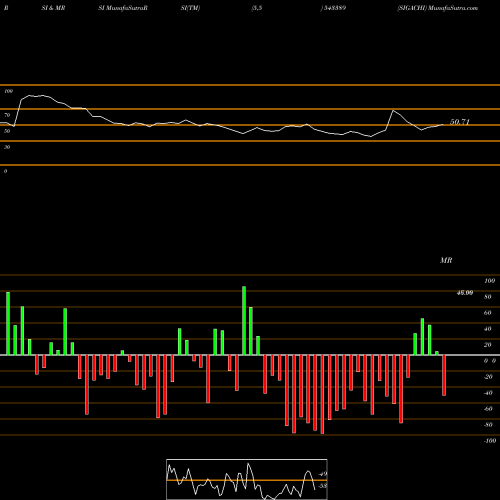The width and height of the screenshot is (500, 500).
Task: Click the MR axis label -40
Action: pos(488,393)
